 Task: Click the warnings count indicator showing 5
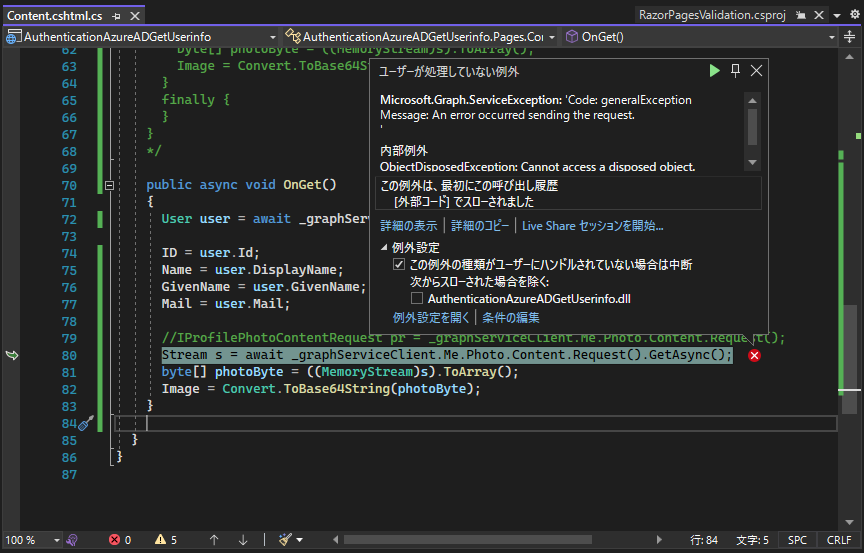click(166, 540)
